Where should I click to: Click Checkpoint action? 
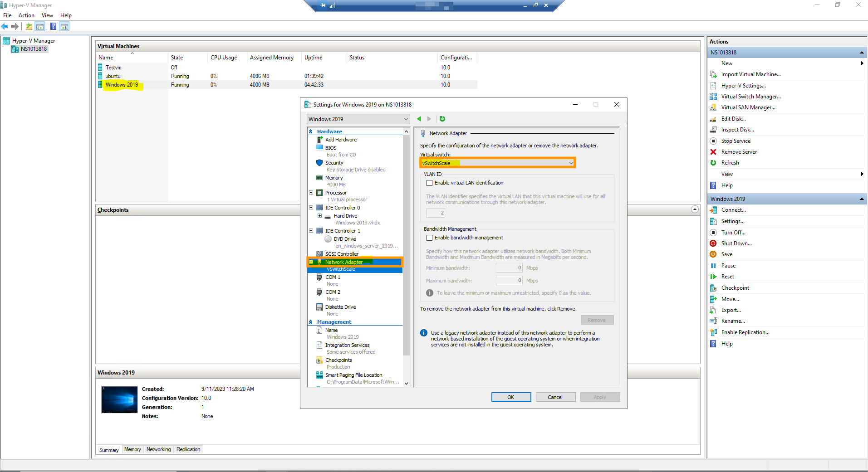tap(735, 288)
